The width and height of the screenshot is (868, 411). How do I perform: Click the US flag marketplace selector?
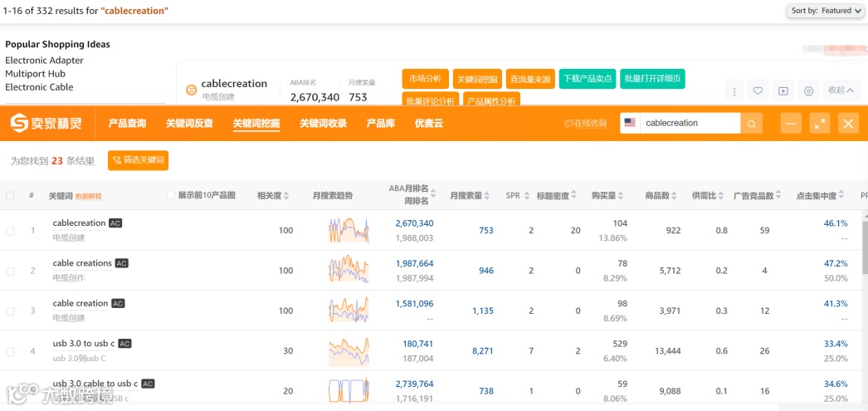coord(630,123)
